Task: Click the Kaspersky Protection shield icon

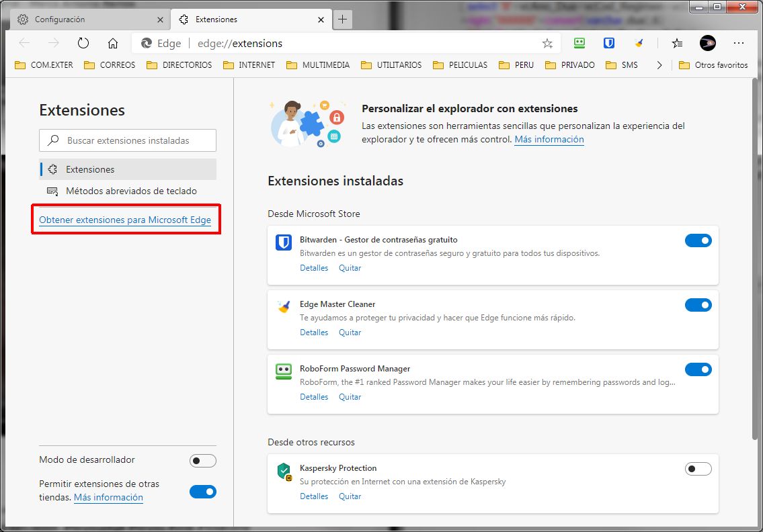Action: pyautogui.click(x=284, y=472)
